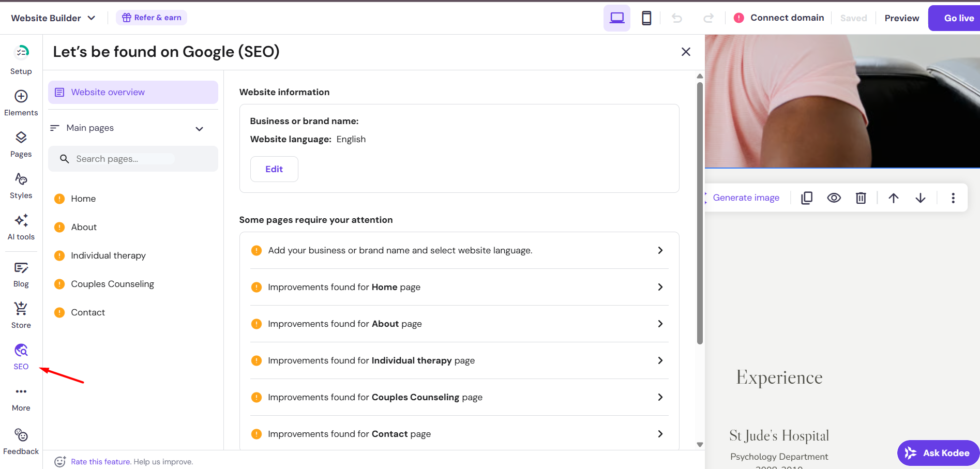Switch to mobile view
The height and width of the screenshot is (469, 980).
pos(646,18)
